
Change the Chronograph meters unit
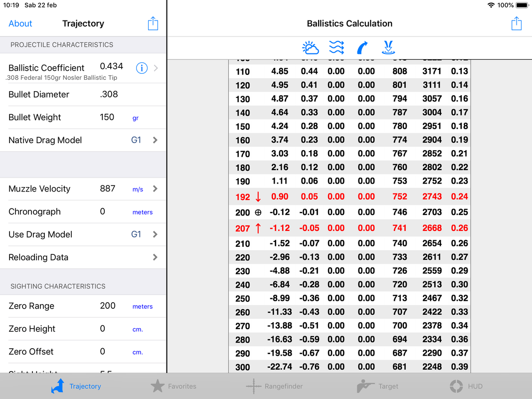click(143, 212)
